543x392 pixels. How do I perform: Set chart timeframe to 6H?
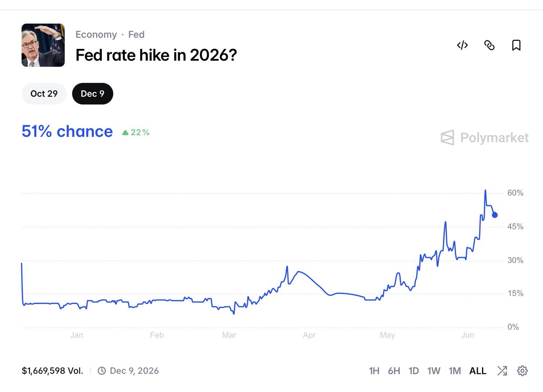pyautogui.click(x=394, y=371)
